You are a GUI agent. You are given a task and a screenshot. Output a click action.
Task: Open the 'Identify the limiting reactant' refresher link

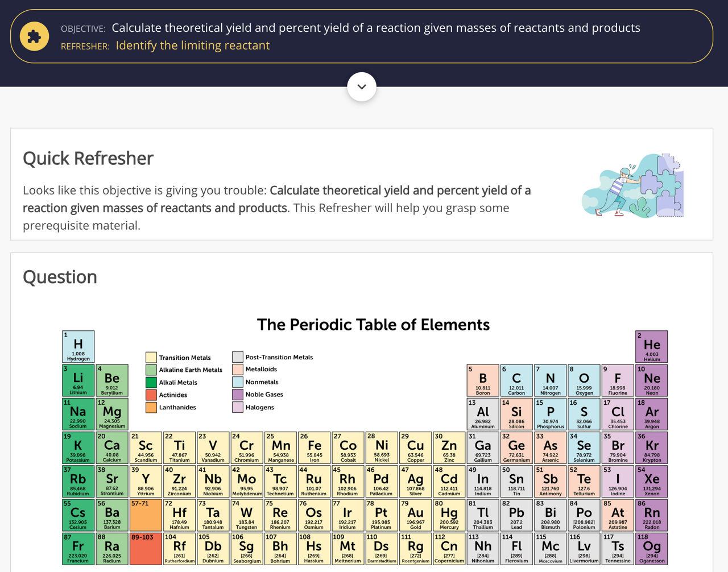(x=192, y=45)
